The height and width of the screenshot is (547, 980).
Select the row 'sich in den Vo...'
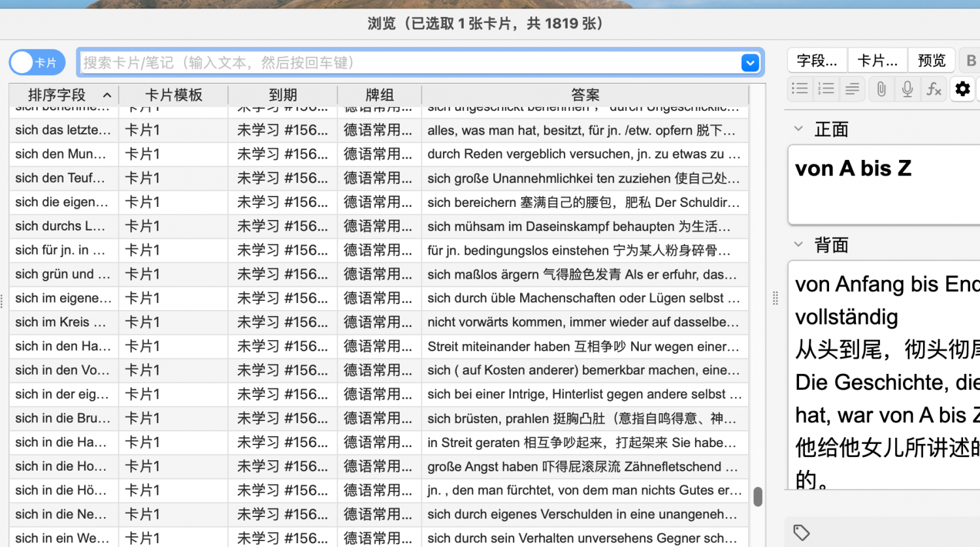click(379, 370)
